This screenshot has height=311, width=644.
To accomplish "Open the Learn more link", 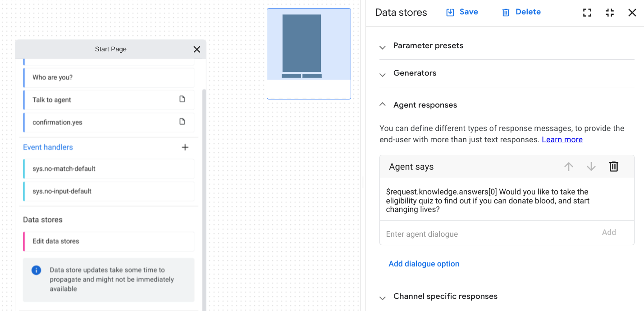I will coord(562,139).
